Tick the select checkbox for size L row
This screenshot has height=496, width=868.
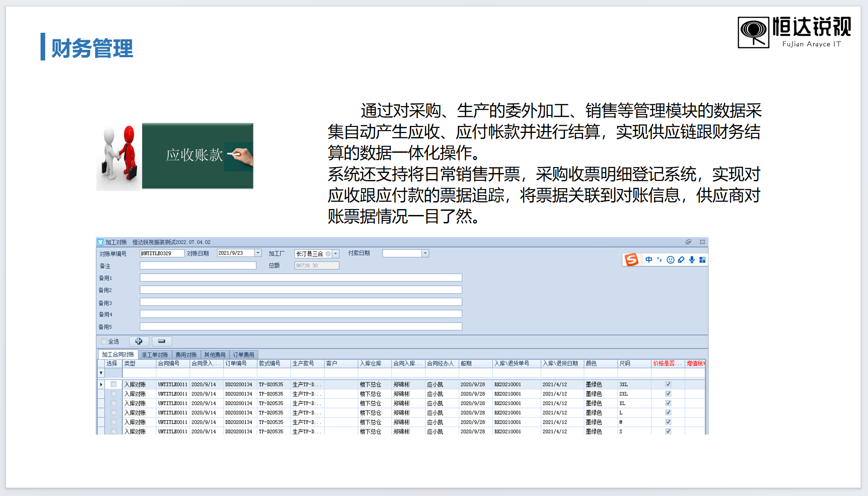tap(113, 412)
